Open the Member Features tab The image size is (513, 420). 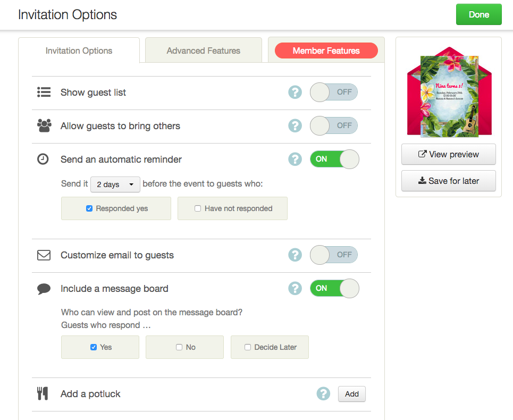[x=326, y=51]
